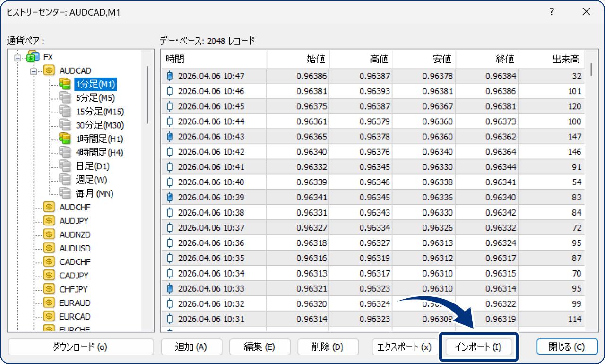Viewport: 605px width, 364px height.
Task: Click the FX folder icon
Action: coord(33,57)
